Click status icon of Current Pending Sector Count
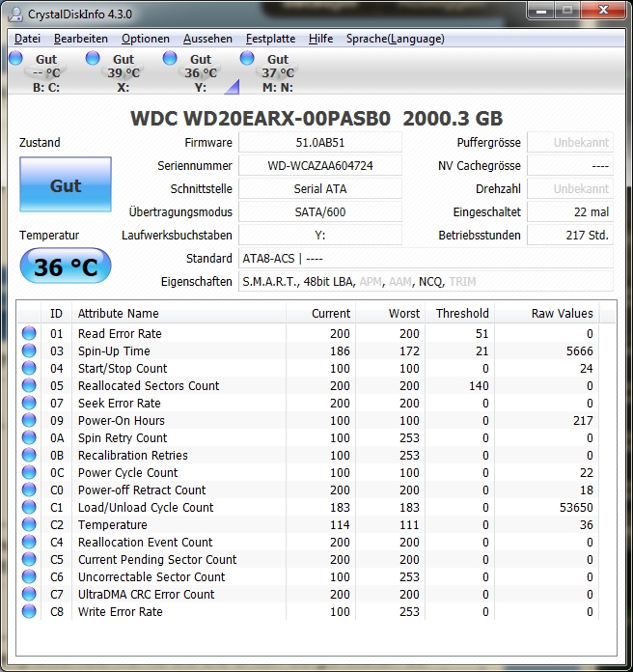Screen dimensions: 633x672 coord(29,559)
